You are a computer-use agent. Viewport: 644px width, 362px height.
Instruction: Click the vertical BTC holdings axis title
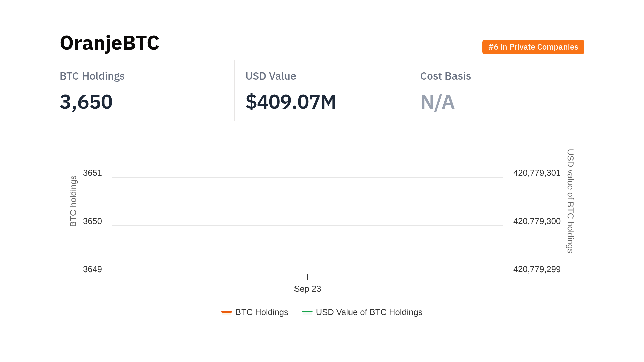pyautogui.click(x=73, y=201)
